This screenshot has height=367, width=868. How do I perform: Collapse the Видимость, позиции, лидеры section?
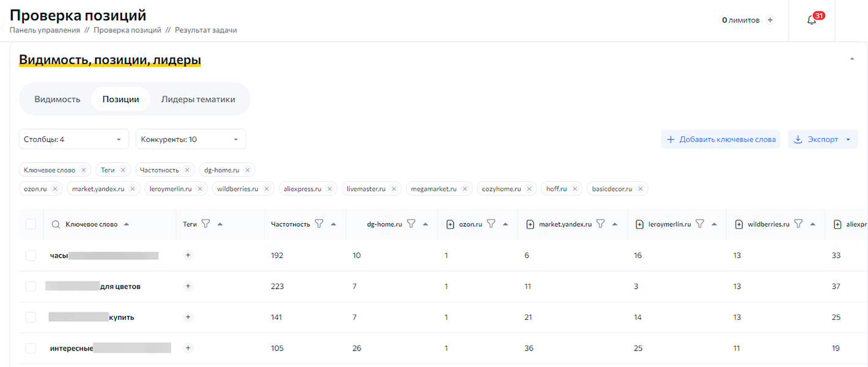852,59
